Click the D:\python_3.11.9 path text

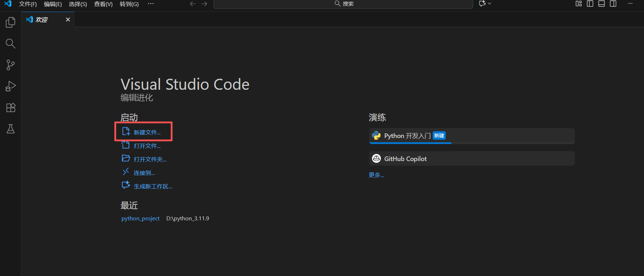[x=188, y=219]
